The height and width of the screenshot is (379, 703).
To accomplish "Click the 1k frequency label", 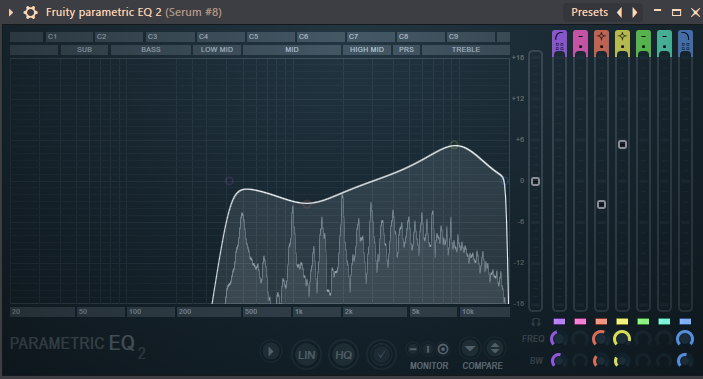I will click(x=317, y=312).
